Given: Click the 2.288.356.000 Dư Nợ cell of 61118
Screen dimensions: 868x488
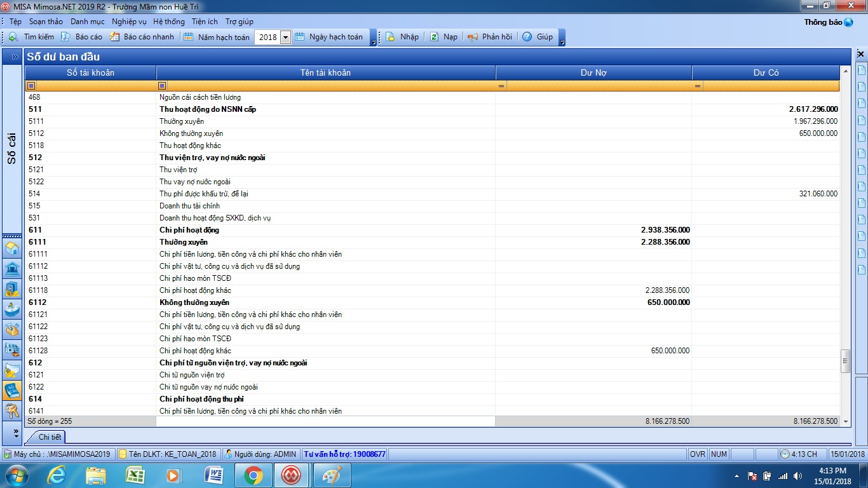Looking at the screenshot, I should [x=593, y=290].
